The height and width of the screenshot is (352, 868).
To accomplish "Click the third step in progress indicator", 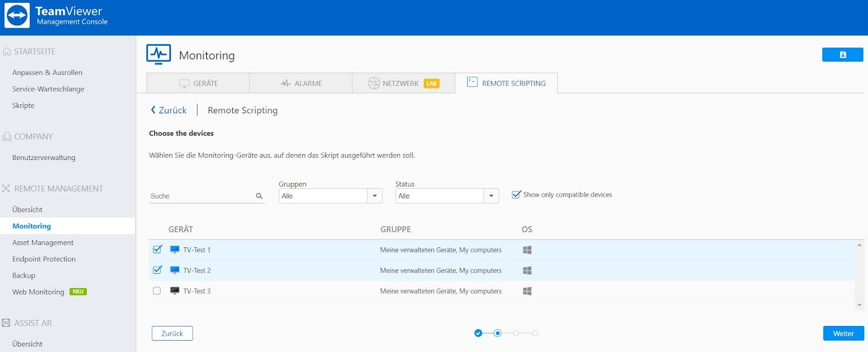I will tap(516, 334).
